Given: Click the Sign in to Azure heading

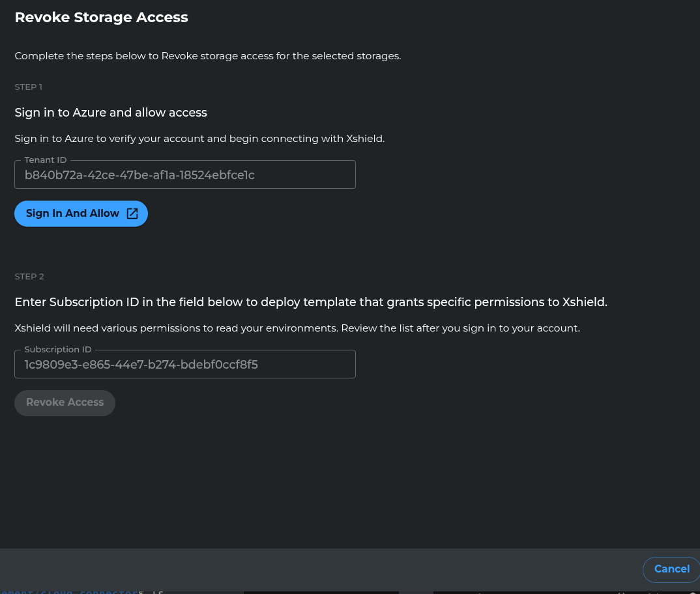Looking at the screenshot, I should click(110, 113).
